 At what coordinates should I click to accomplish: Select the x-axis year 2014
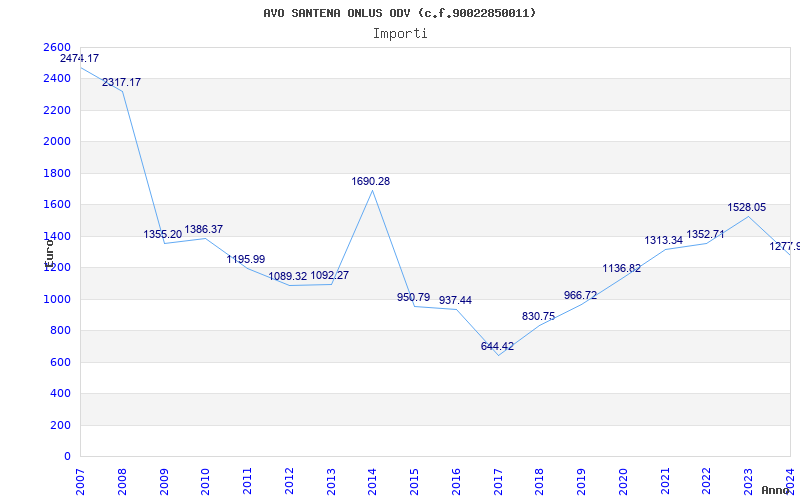click(372, 481)
